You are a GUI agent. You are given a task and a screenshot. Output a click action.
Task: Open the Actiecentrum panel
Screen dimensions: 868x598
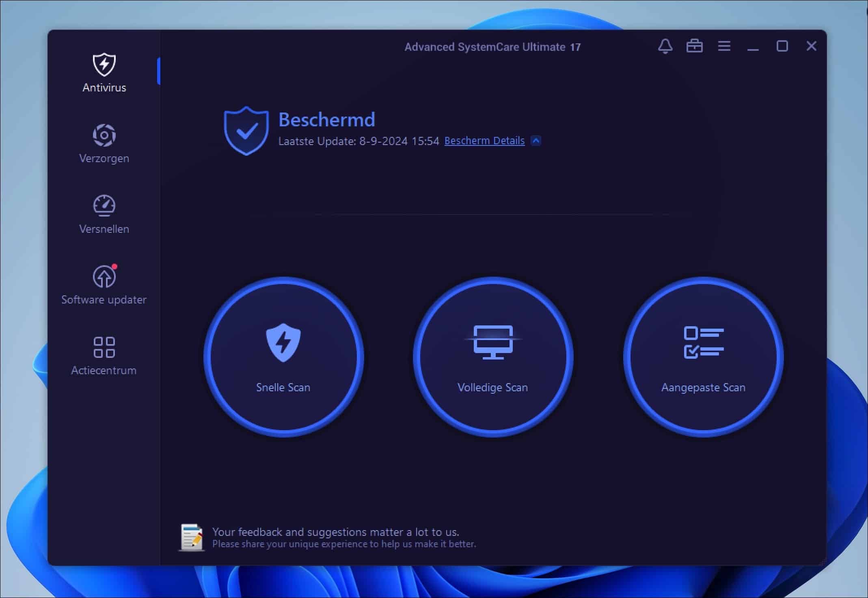coord(104,355)
